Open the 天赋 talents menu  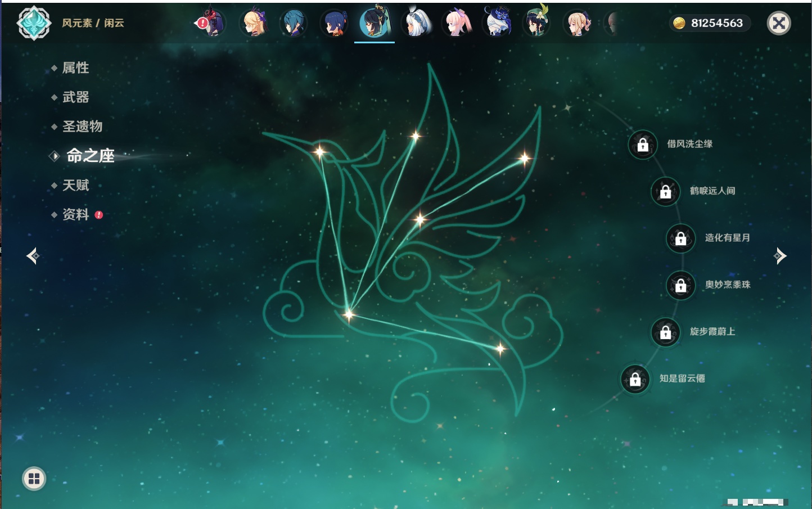75,185
